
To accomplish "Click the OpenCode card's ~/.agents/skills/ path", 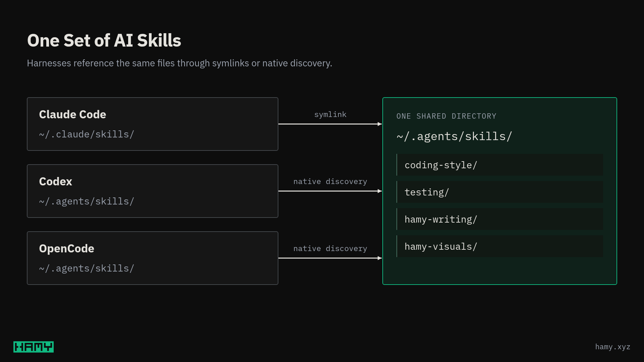I will (x=87, y=268).
